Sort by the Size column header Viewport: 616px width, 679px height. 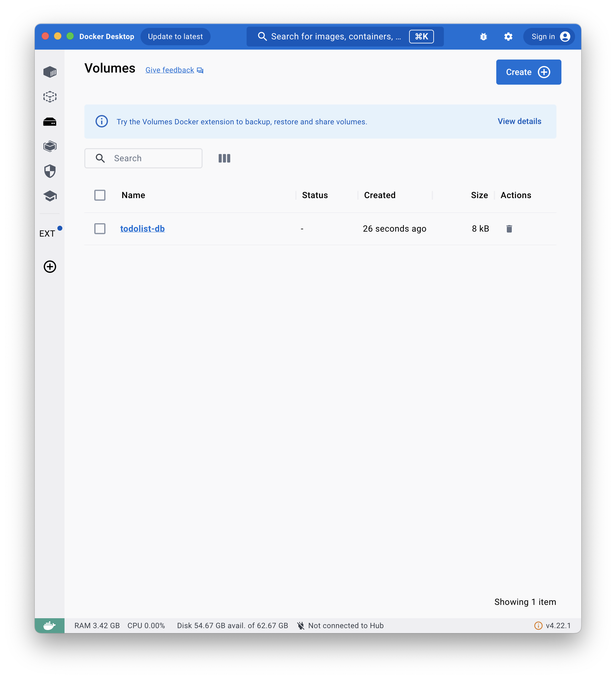[x=479, y=195]
